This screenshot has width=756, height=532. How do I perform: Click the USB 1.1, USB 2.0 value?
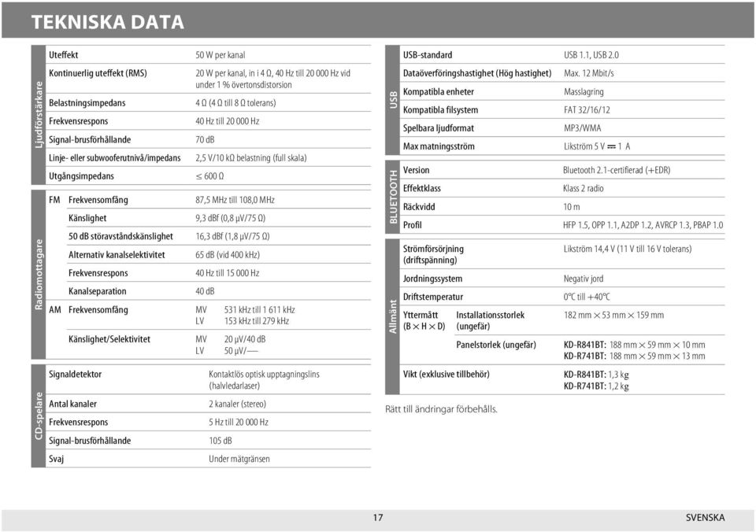(x=591, y=55)
